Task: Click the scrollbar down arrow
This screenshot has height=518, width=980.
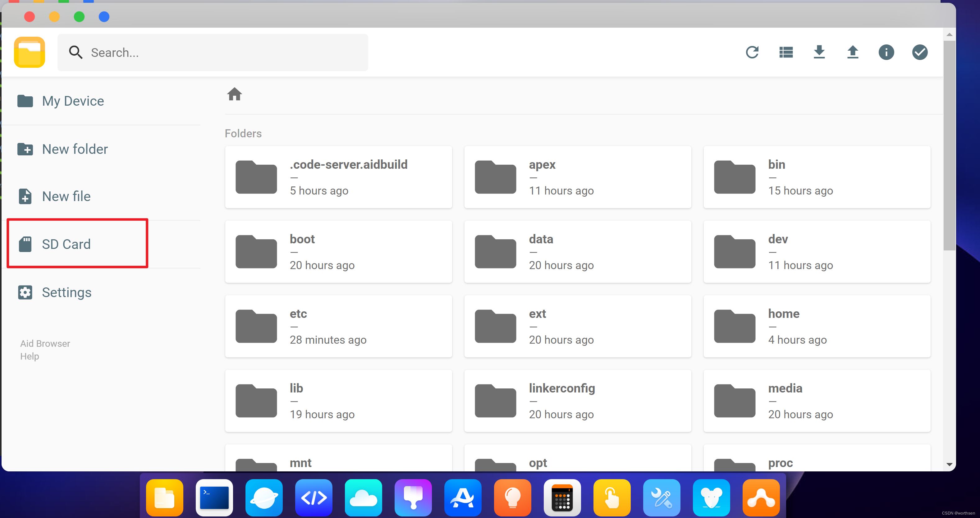Action: [x=949, y=464]
